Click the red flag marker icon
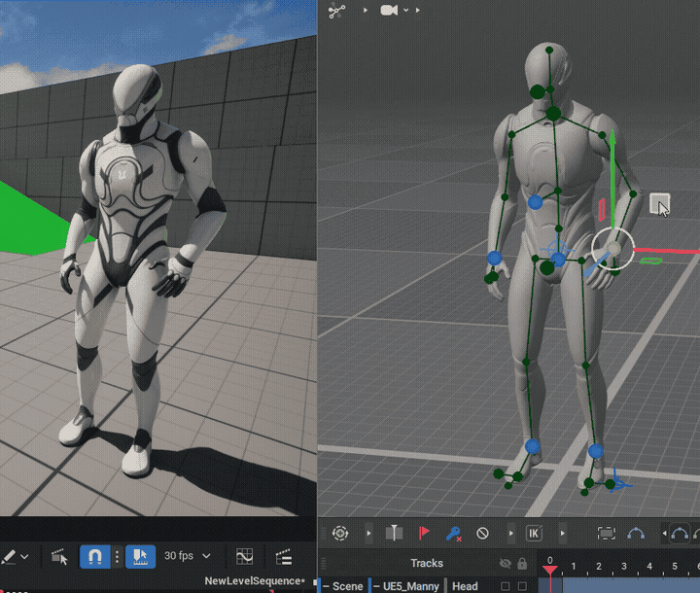This screenshot has height=593, width=700. 424,533
